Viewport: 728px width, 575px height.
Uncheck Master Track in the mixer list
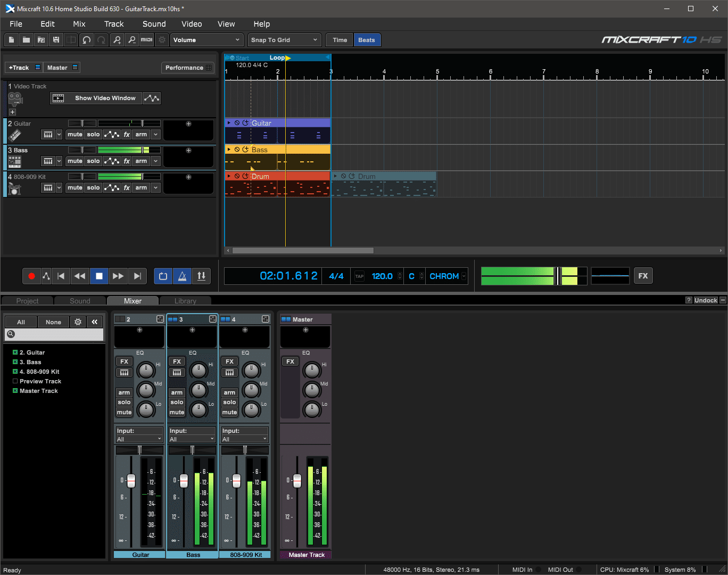click(15, 391)
